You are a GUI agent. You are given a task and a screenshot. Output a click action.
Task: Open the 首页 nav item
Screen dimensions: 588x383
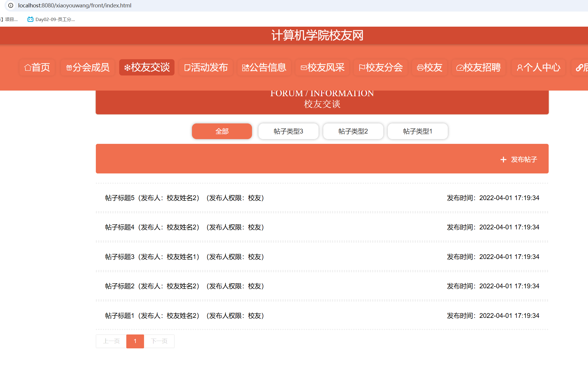pos(37,67)
